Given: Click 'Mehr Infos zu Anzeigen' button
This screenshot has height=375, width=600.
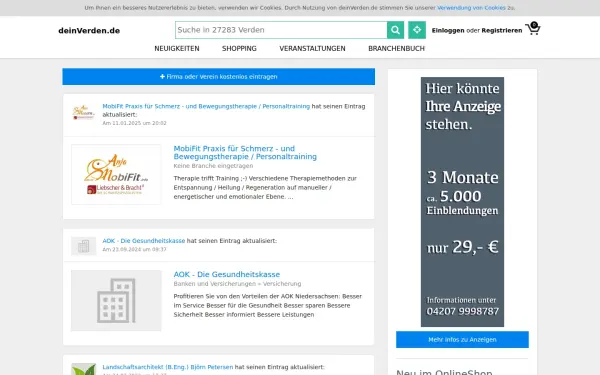Looking at the screenshot, I should coord(462,339).
